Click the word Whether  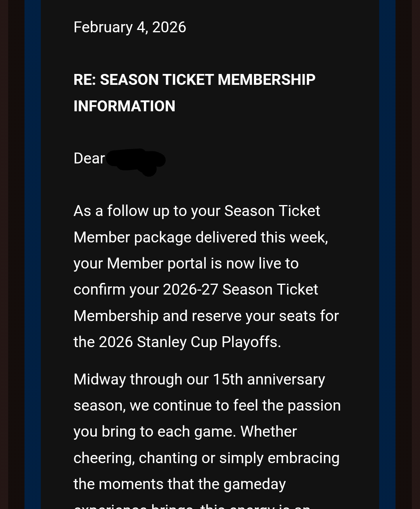pos(268,432)
